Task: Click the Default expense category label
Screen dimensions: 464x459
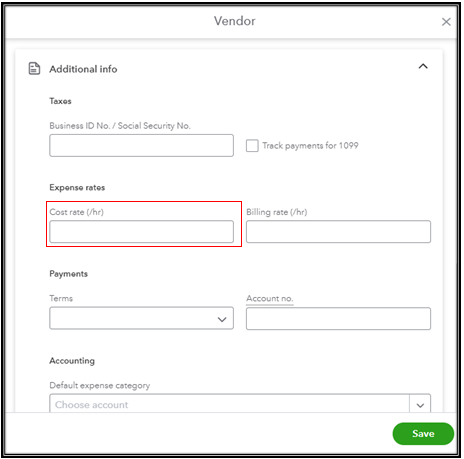Action: [x=100, y=385]
